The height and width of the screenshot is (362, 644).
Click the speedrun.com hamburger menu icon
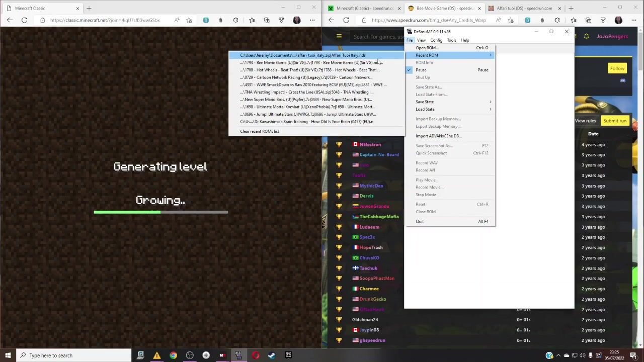(339, 36)
